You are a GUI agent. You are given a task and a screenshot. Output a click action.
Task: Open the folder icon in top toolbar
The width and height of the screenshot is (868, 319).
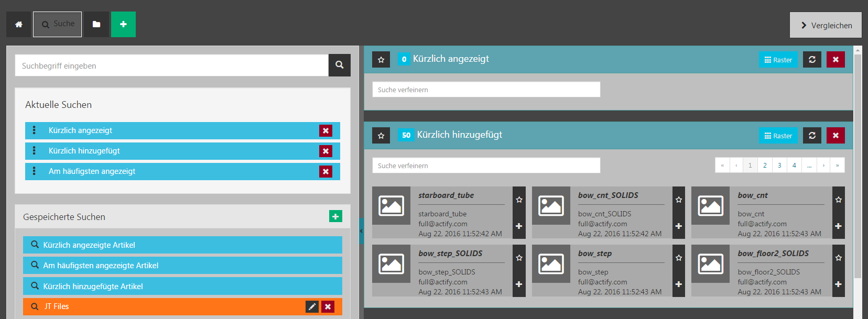[x=96, y=25]
